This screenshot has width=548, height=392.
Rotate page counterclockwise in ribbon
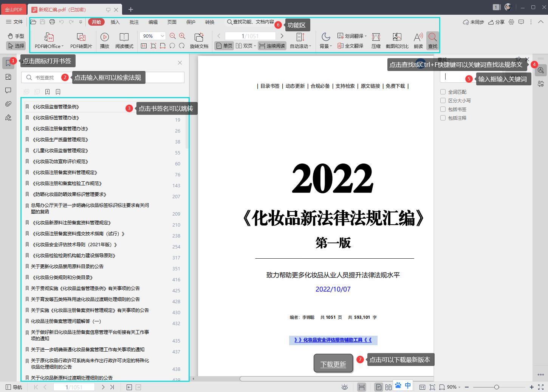coord(172,46)
